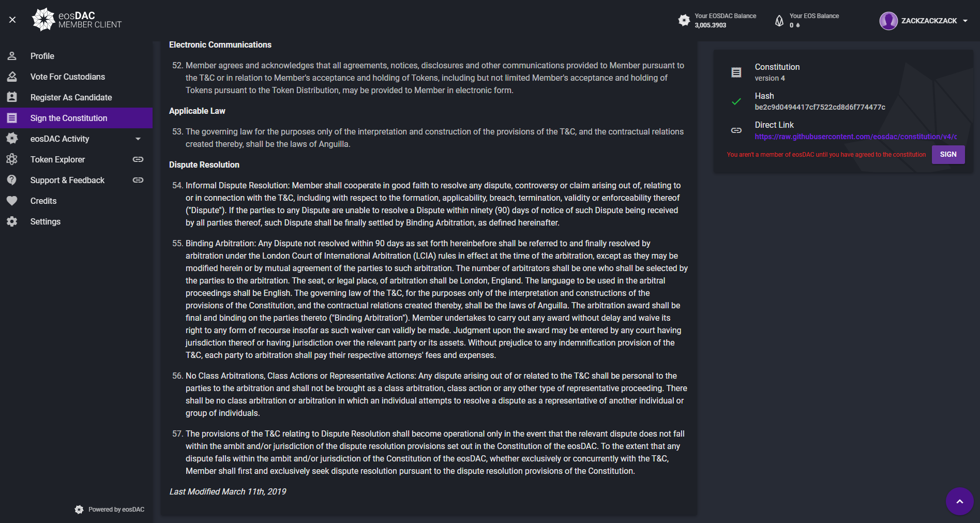Open Support & Feedback external link icon
The height and width of the screenshot is (523, 980).
(x=138, y=180)
